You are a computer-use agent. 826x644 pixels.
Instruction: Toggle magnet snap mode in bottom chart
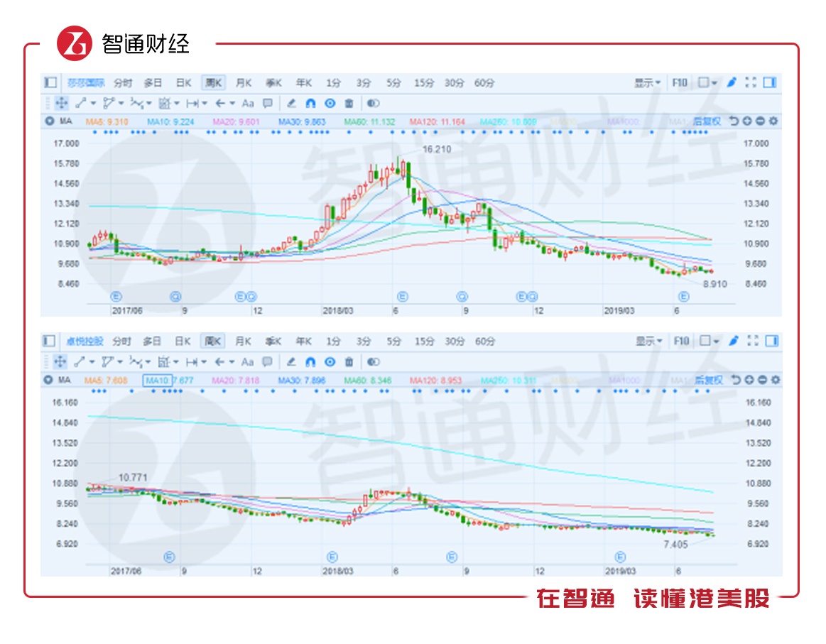[310, 361]
